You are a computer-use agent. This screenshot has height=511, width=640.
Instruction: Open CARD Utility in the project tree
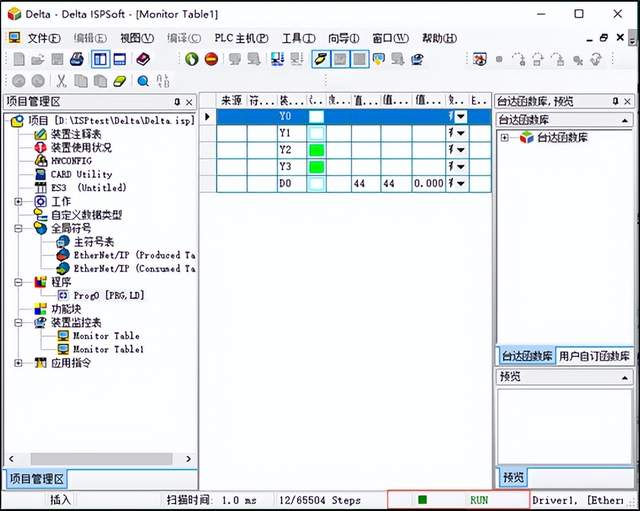pos(81,174)
